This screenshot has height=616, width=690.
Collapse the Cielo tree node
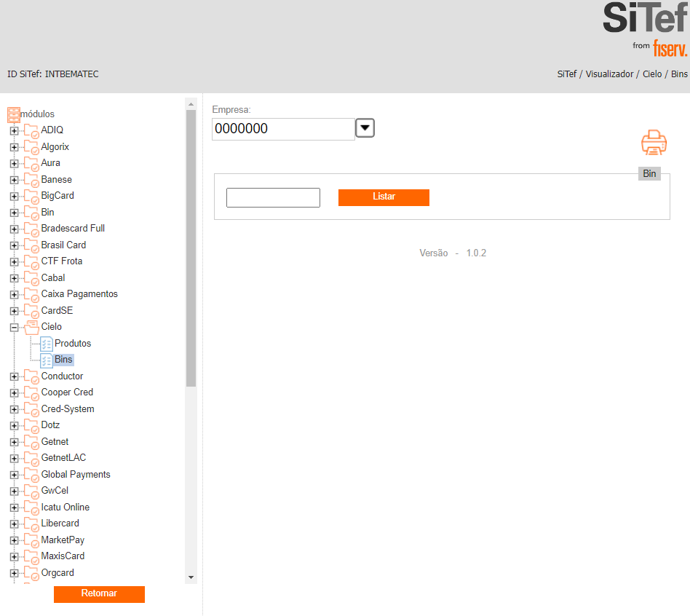(x=14, y=327)
